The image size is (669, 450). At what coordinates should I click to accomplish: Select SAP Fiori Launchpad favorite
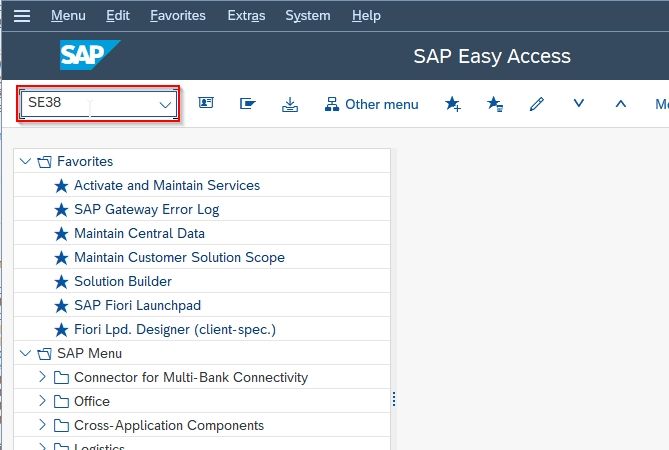click(x=137, y=305)
